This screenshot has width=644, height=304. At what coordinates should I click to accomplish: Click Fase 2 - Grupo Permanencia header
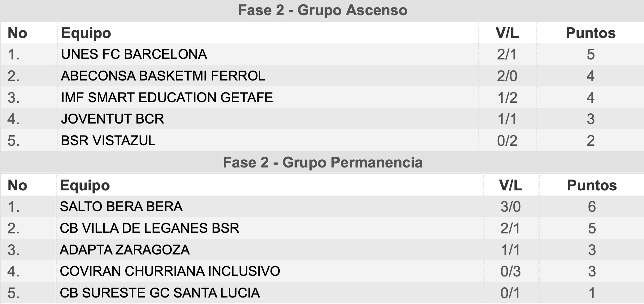pyautogui.click(x=322, y=163)
